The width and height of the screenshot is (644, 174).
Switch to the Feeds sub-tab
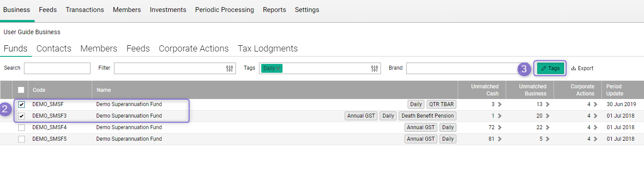coord(138,48)
